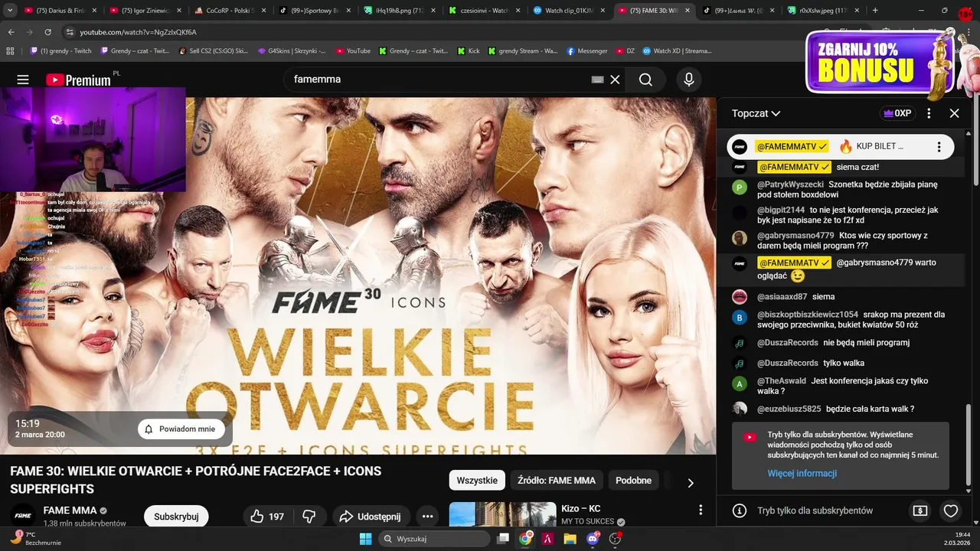Close the live chat panel
Viewport: 980px width, 551px height.
954,113
